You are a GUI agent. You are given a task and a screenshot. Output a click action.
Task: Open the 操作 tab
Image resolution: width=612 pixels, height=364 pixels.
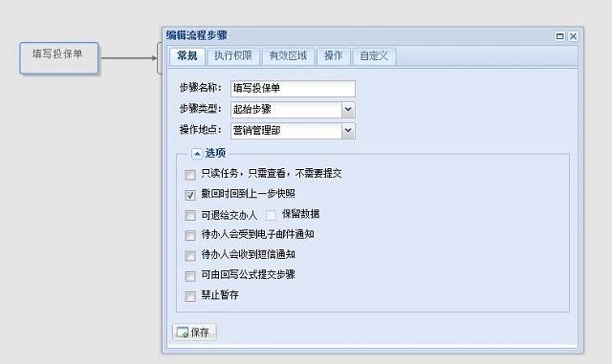pos(334,55)
